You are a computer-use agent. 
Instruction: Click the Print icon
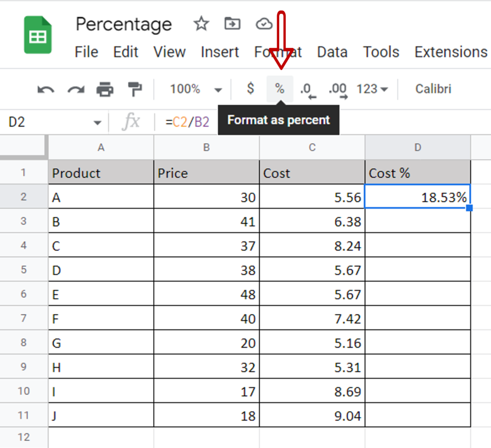pos(105,89)
